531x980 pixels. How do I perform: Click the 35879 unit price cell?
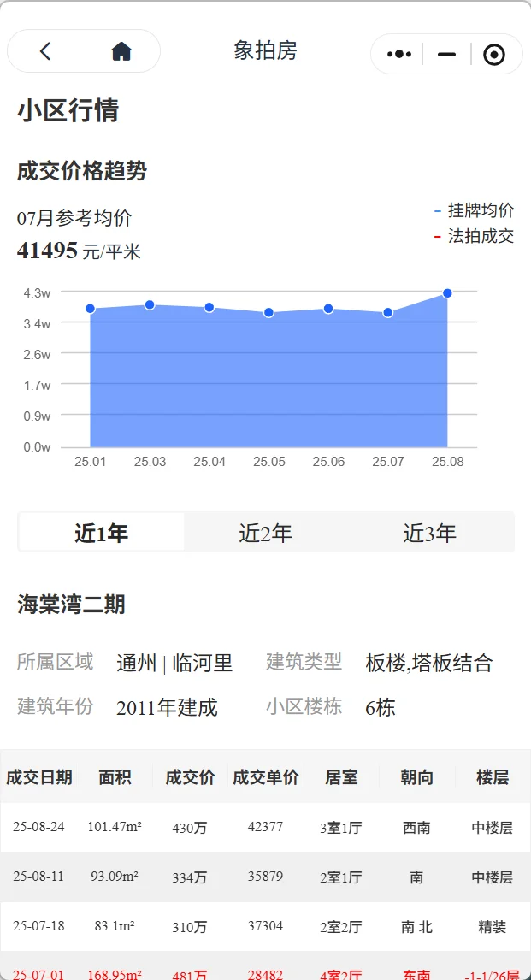pyautogui.click(x=265, y=877)
